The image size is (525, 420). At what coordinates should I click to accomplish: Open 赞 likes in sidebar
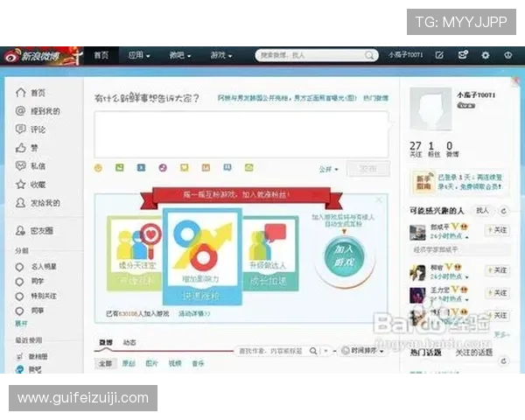click(x=27, y=148)
